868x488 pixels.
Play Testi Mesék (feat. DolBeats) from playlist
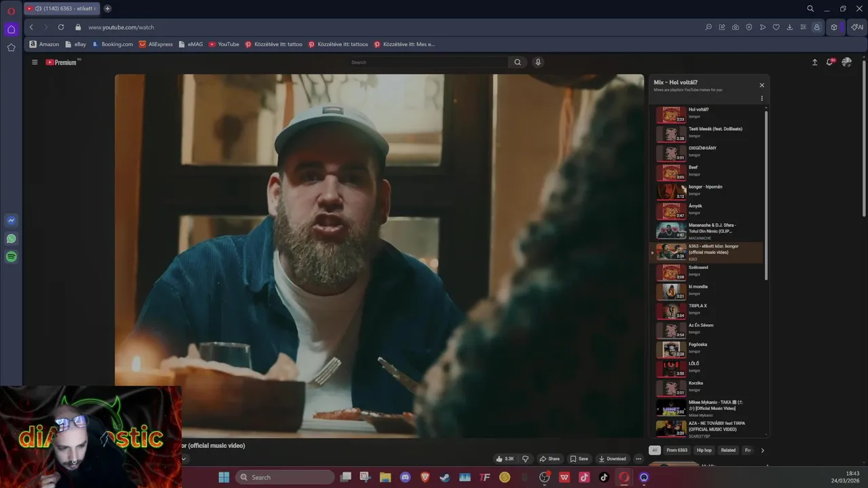707,133
